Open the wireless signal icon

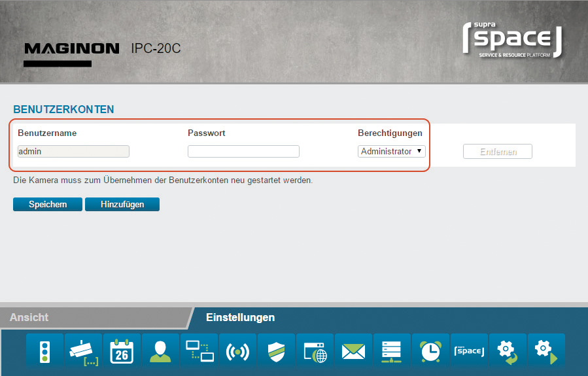[238, 351]
